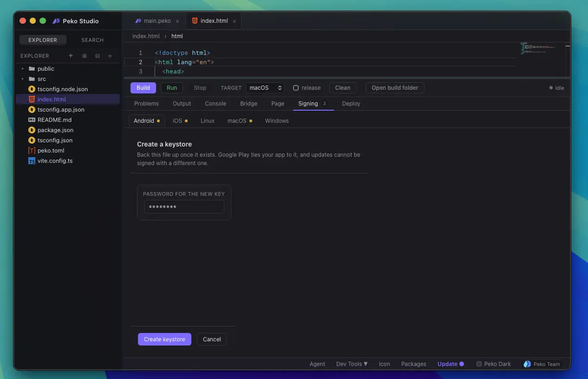The width and height of the screenshot is (588, 379).
Task: Close the index.html editor tab
Action: (x=234, y=21)
